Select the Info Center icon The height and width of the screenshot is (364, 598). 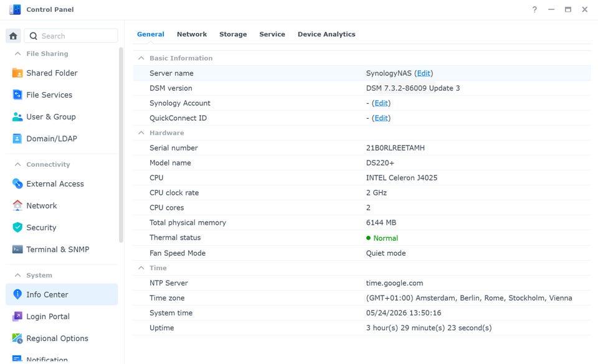point(17,294)
